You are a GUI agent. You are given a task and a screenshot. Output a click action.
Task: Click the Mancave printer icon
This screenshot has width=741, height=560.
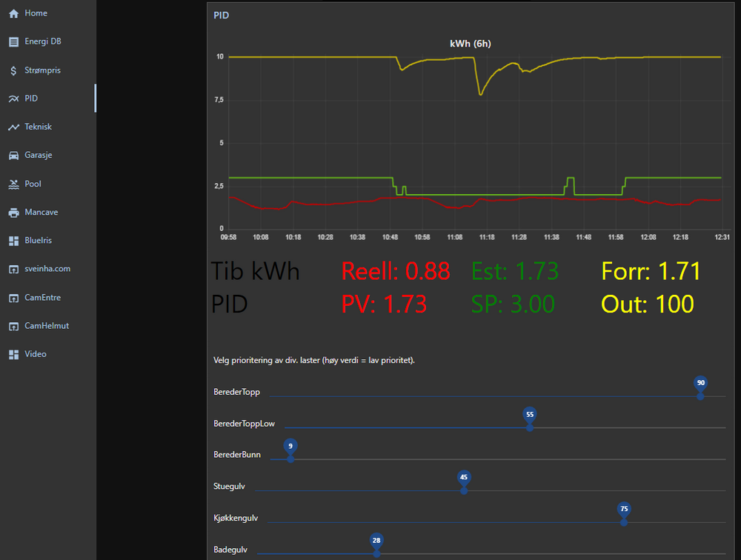tap(13, 213)
